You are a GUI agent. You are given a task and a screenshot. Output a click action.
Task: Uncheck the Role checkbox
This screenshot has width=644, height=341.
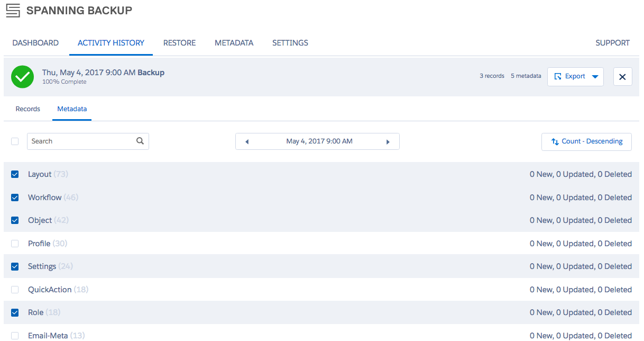(15, 312)
